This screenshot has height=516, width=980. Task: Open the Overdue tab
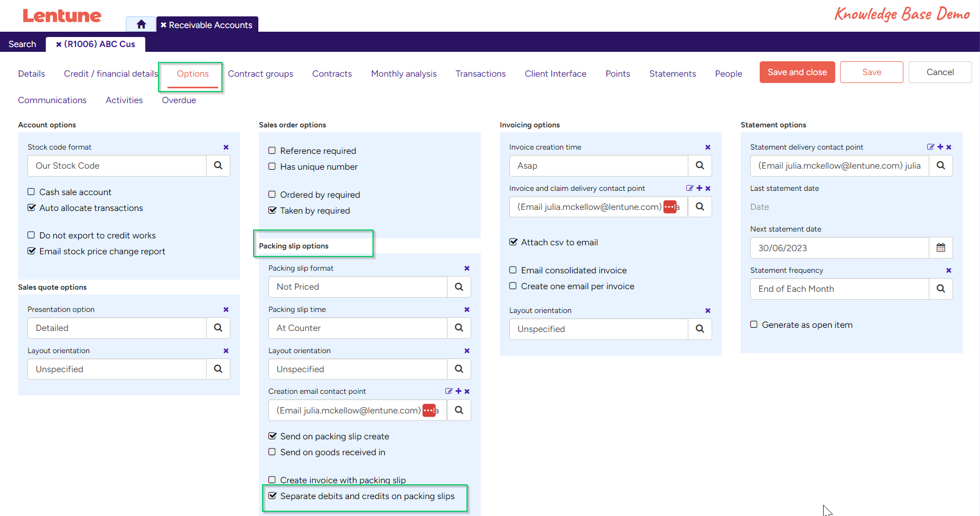point(179,100)
